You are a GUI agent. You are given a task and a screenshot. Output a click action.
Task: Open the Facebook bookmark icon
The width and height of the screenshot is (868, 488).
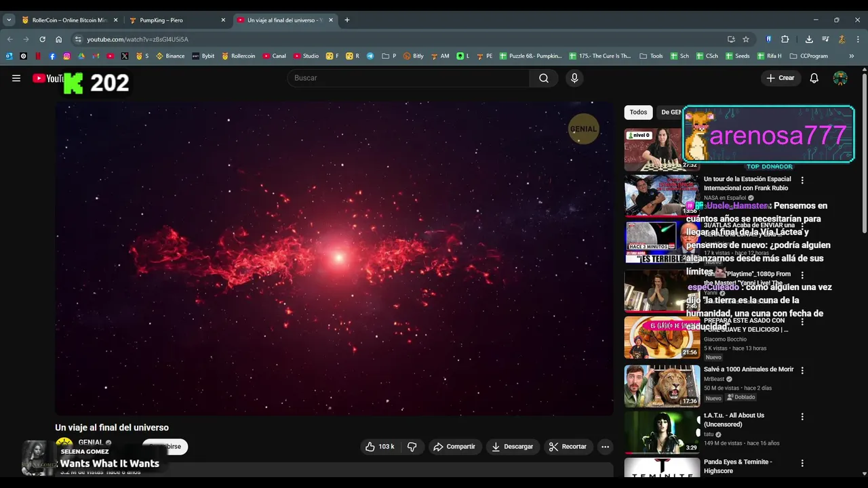pyautogui.click(x=52, y=56)
